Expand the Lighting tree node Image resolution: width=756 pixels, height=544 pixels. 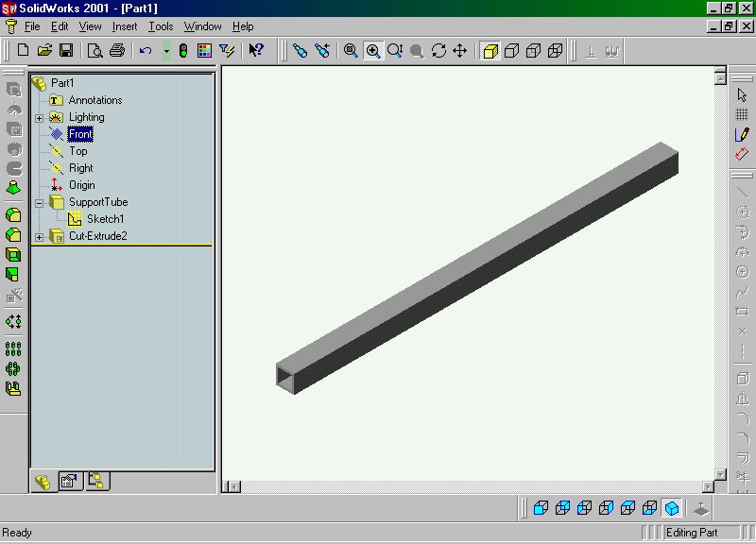40,118
